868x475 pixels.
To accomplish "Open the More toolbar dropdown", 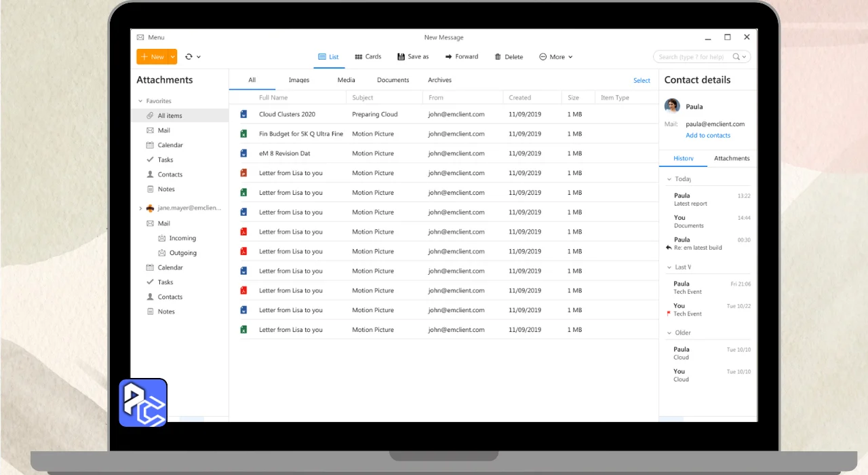I will coord(556,57).
